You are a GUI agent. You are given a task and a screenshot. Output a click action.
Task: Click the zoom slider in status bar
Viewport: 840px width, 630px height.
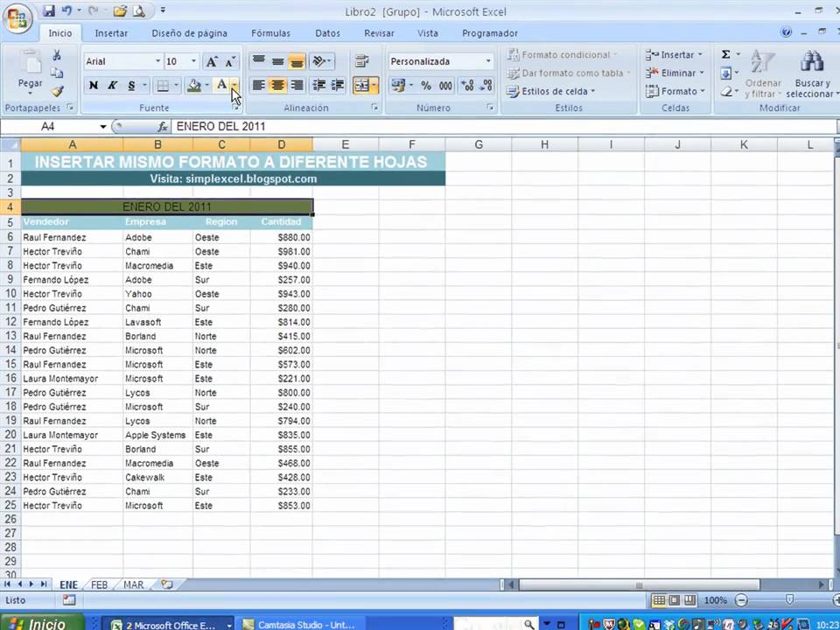coord(787,600)
